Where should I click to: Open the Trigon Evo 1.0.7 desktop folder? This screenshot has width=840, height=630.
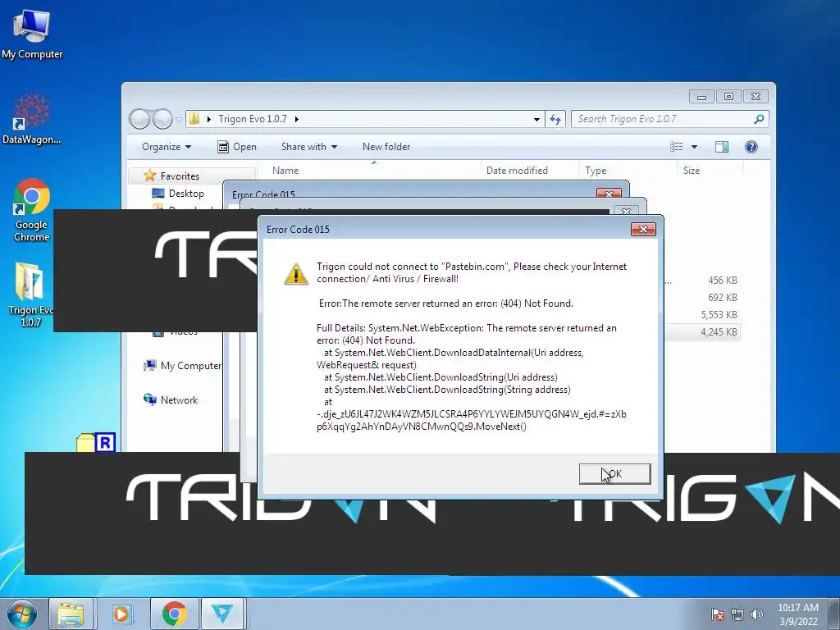(x=30, y=294)
